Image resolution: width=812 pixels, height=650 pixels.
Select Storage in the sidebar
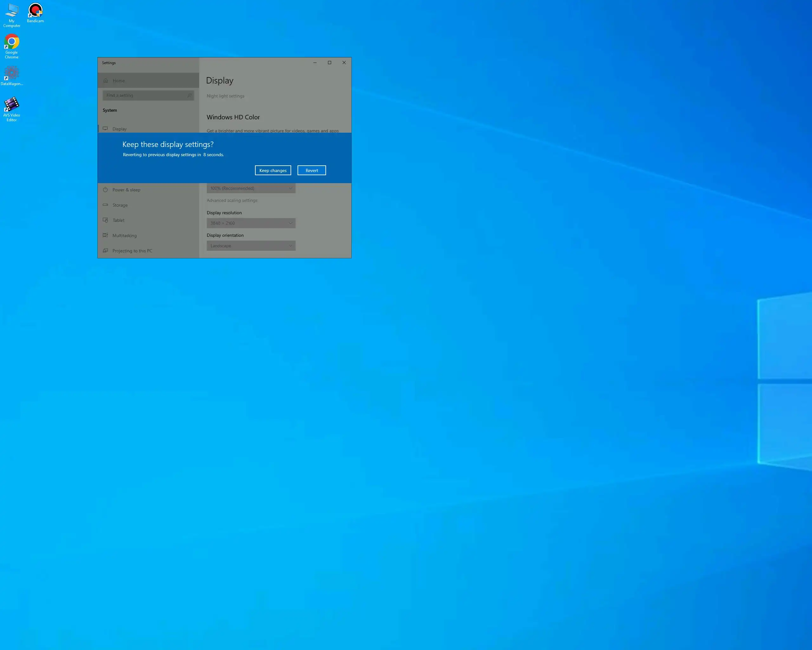(x=120, y=205)
